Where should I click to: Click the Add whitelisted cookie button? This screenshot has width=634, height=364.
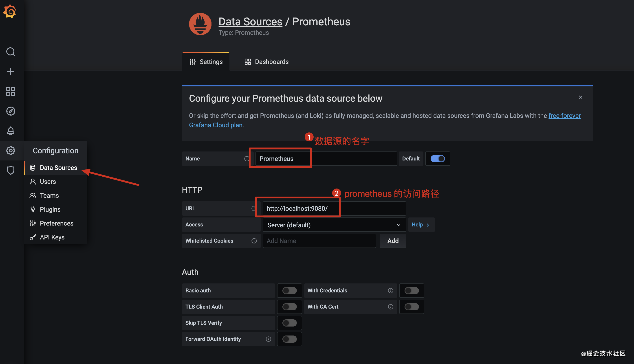coord(393,241)
